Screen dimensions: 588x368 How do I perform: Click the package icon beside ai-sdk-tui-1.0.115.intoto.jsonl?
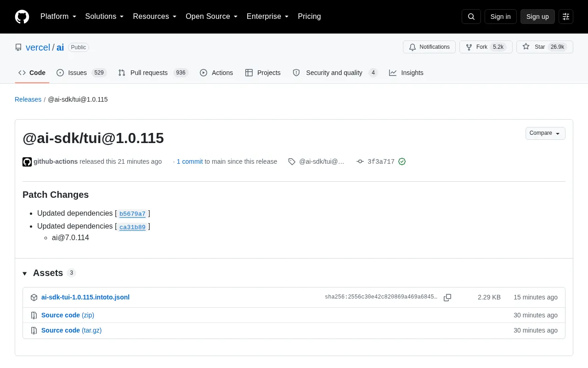click(x=34, y=298)
